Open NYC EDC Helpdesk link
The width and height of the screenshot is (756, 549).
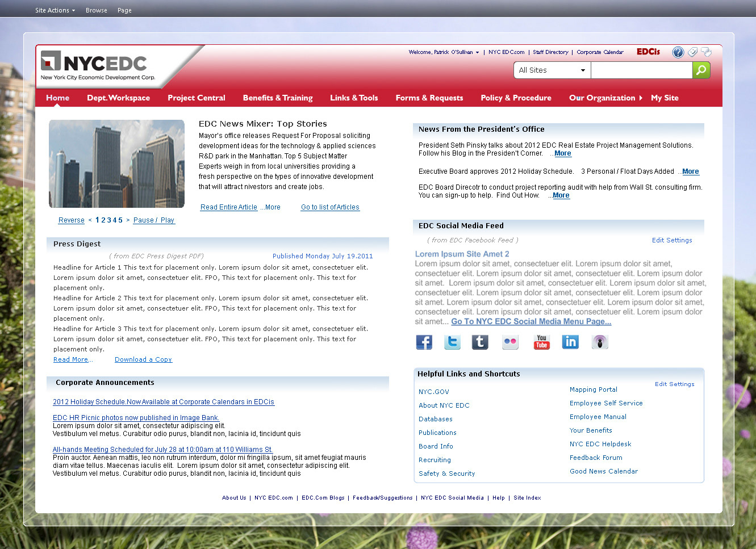pos(600,444)
